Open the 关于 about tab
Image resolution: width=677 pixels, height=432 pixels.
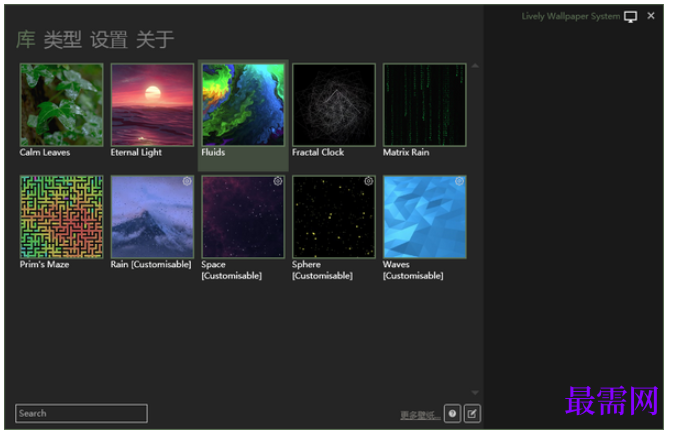pyautogui.click(x=155, y=40)
